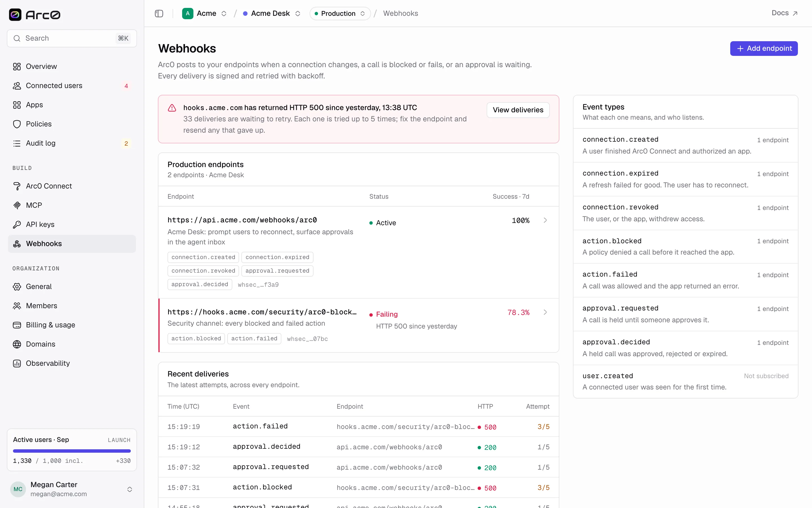Screen dimensions: 812x508
Task: Click the Domains globe icon
Action: tap(17, 344)
